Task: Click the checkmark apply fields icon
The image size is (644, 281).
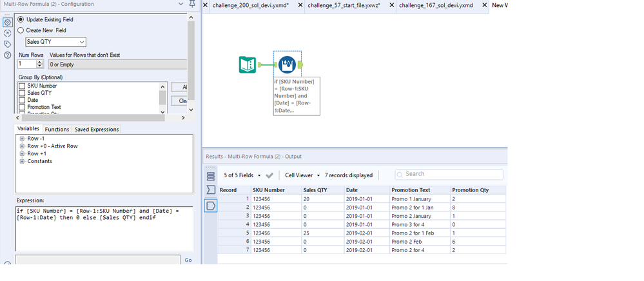Action: point(269,175)
